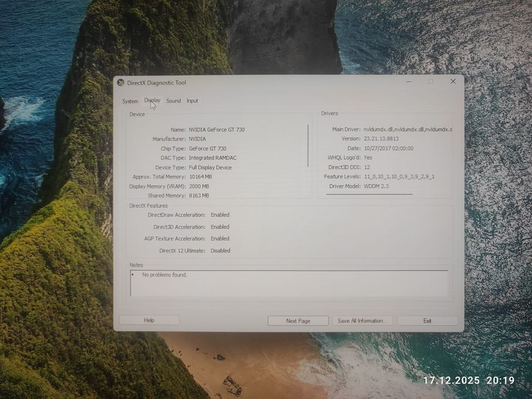Switch to the System tab
The height and width of the screenshot is (399, 532).
[130, 101]
